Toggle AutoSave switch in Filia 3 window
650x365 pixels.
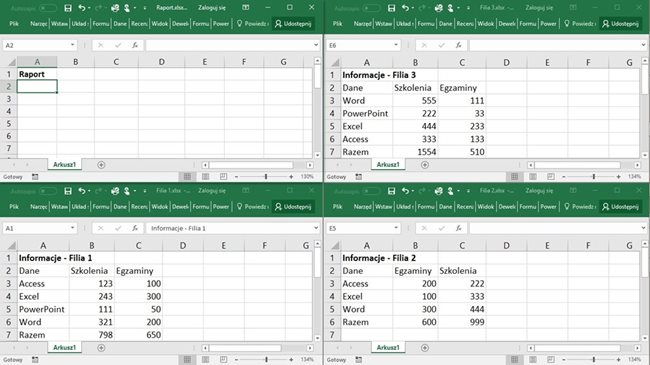pyautogui.click(x=371, y=8)
